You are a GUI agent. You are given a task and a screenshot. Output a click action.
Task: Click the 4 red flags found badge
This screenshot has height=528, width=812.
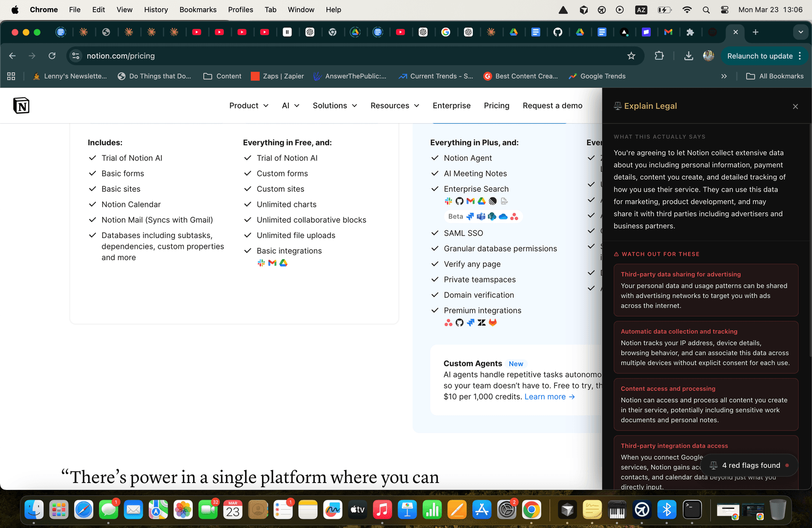click(749, 465)
